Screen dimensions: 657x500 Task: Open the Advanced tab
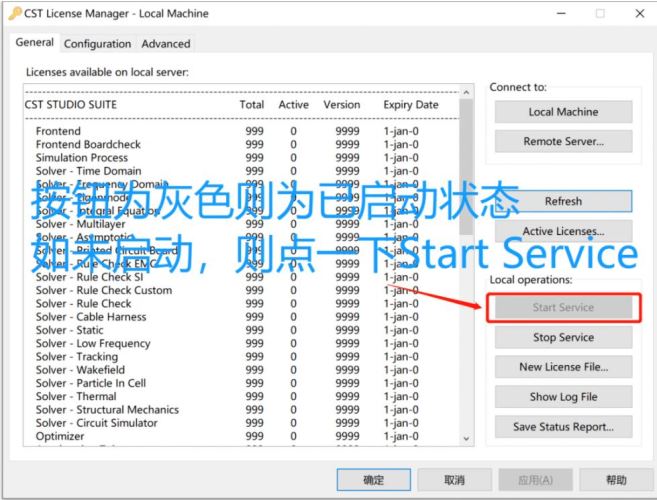click(166, 44)
